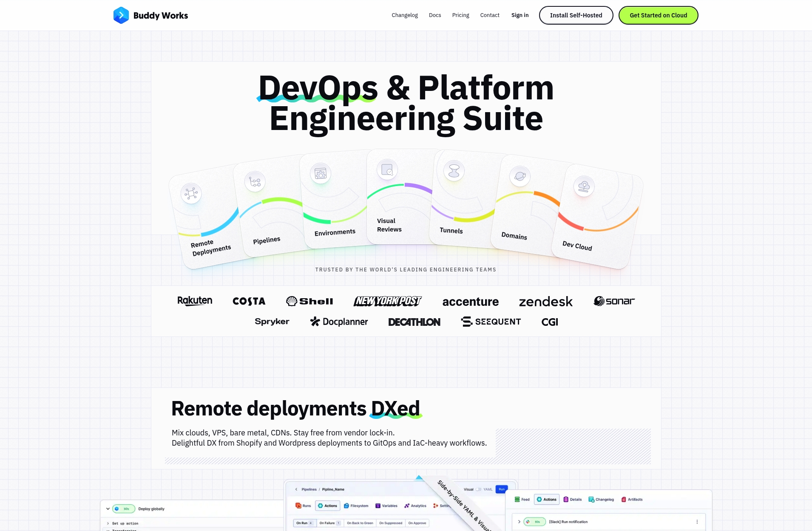812x531 pixels.
Task: Open the Changelog page in the header
Action: [x=405, y=15]
